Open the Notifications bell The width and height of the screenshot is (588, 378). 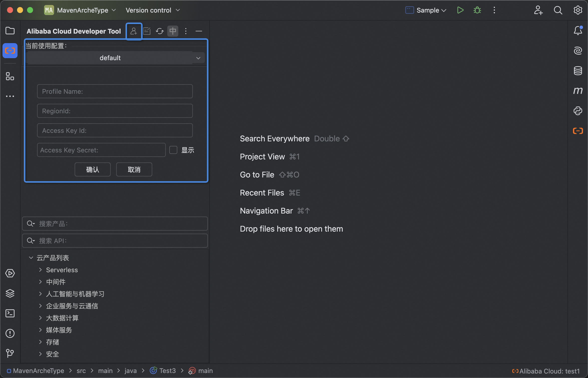point(578,31)
